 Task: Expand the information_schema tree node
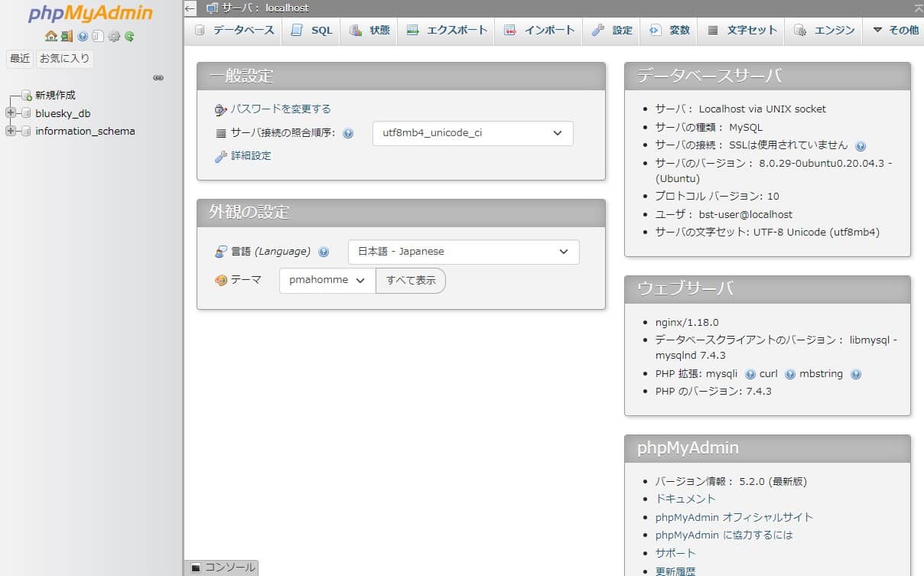[x=10, y=132]
